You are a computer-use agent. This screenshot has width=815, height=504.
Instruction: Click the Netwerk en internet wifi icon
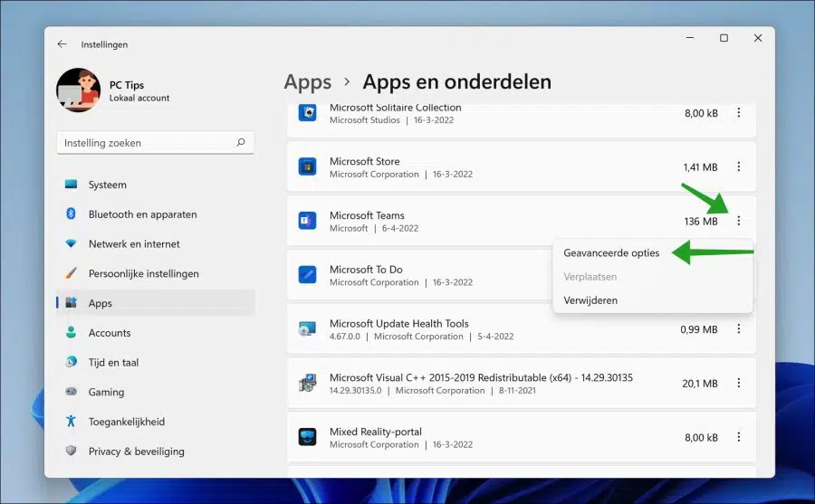[72, 243]
